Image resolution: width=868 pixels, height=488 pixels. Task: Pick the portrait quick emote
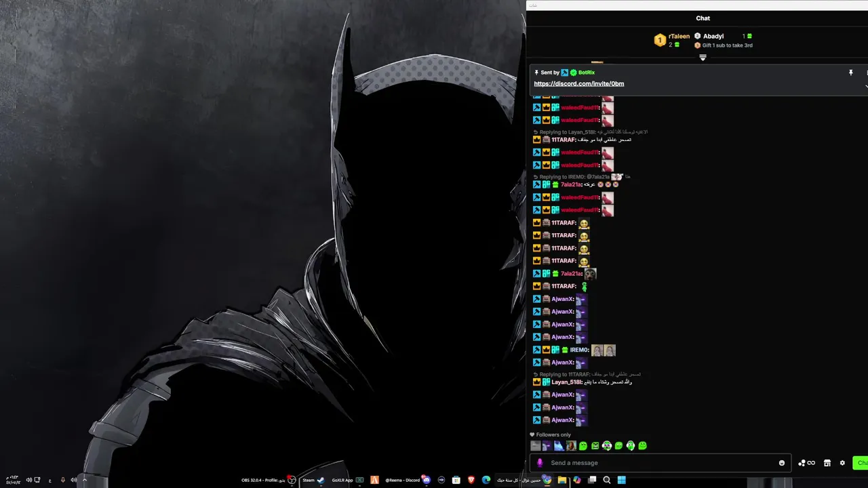(x=571, y=446)
